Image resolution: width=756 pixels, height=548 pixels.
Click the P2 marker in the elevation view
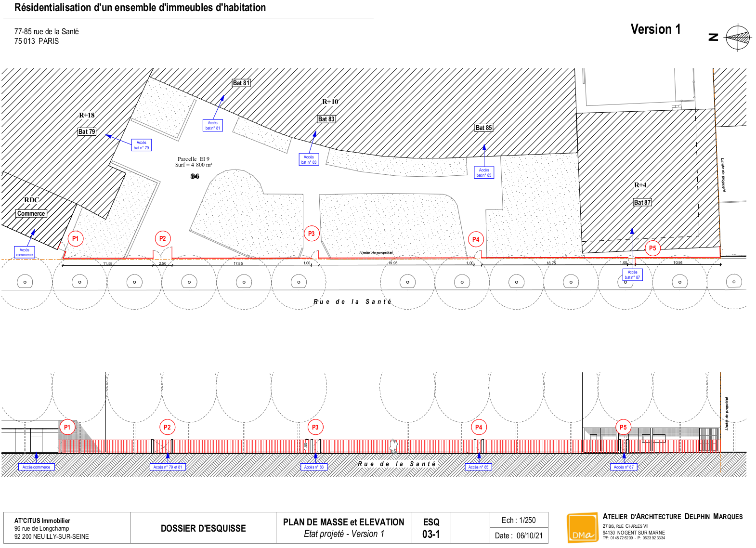(x=167, y=427)
